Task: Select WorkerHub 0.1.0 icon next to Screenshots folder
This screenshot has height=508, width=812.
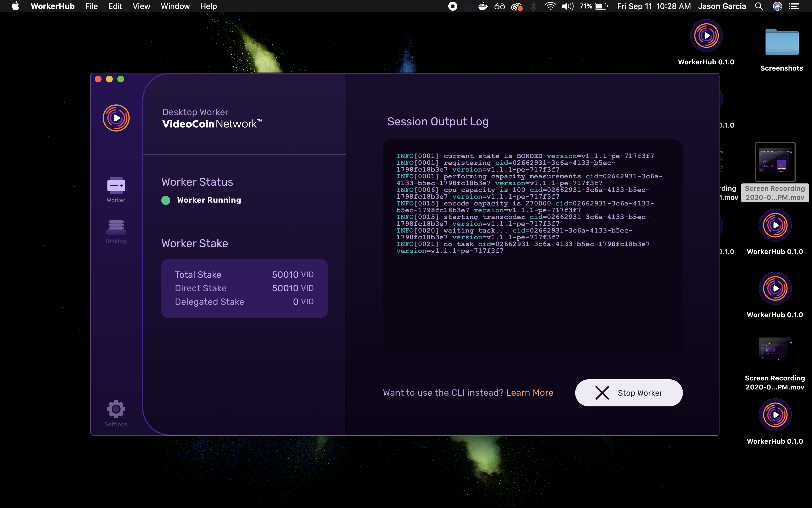Action: coord(706,42)
